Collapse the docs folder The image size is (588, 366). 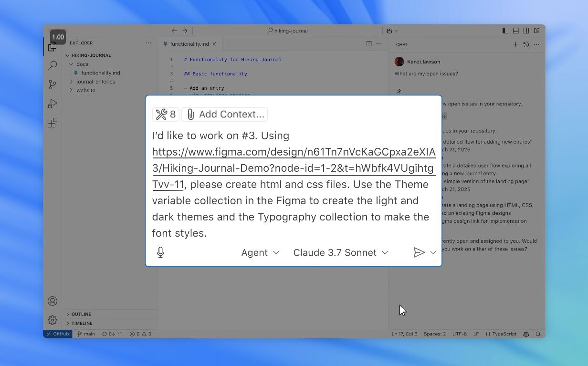pos(71,64)
